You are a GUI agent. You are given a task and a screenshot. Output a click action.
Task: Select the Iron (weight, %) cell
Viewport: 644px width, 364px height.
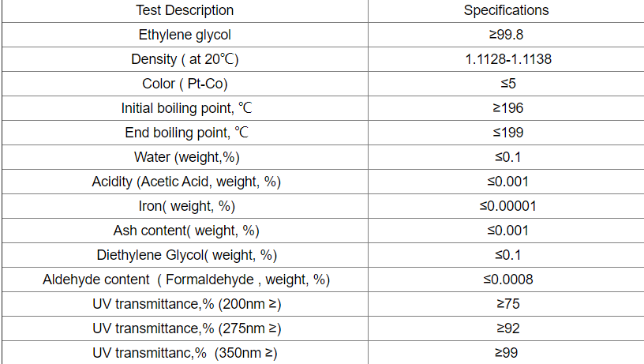(x=186, y=206)
